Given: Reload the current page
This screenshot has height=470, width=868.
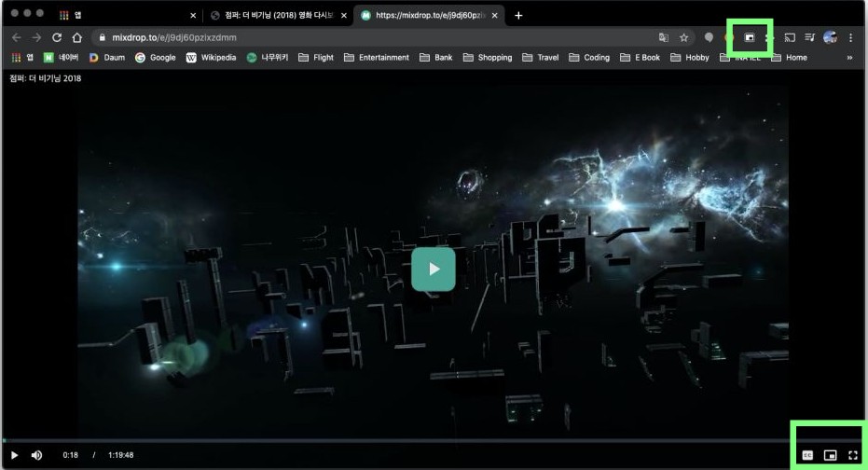Looking at the screenshot, I should (57, 37).
